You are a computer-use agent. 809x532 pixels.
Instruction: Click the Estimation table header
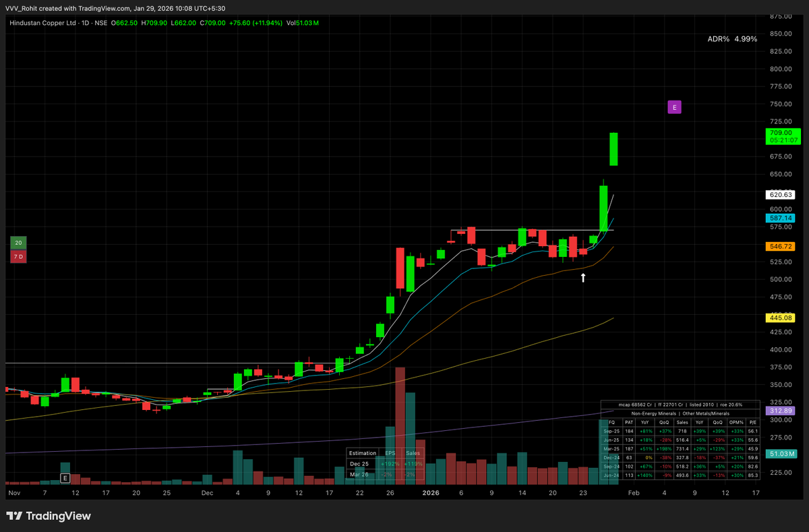point(363,453)
